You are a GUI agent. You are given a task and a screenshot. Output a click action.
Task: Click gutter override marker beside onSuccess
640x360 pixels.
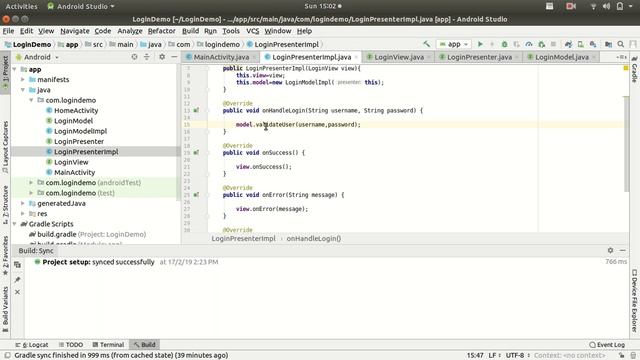(x=196, y=153)
